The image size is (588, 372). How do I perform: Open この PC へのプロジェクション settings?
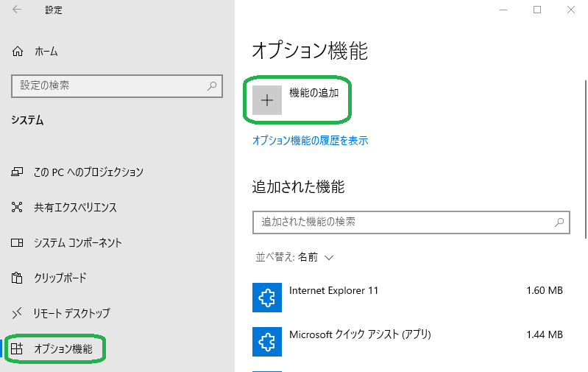(88, 172)
